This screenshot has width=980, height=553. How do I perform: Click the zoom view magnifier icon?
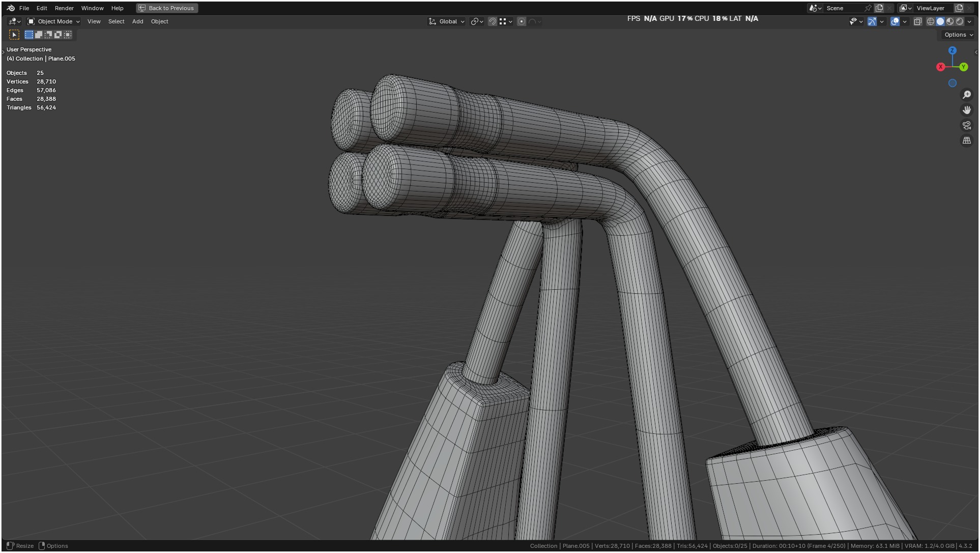(x=967, y=95)
